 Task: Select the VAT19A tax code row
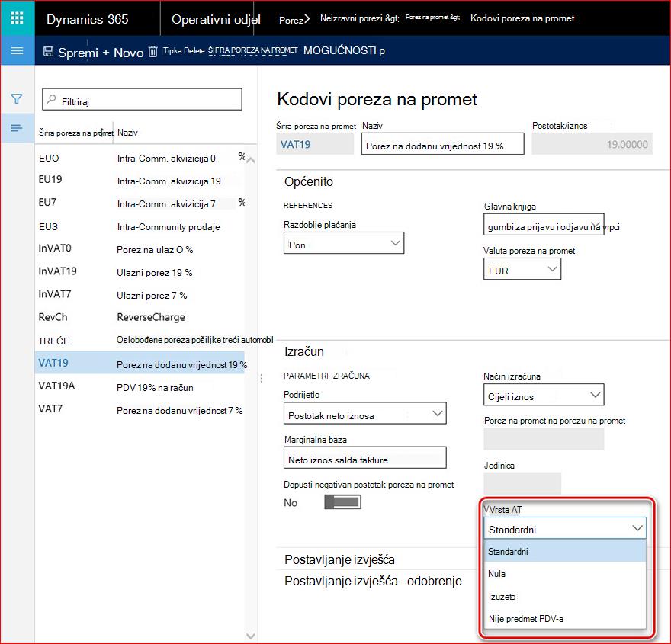pos(140,386)
